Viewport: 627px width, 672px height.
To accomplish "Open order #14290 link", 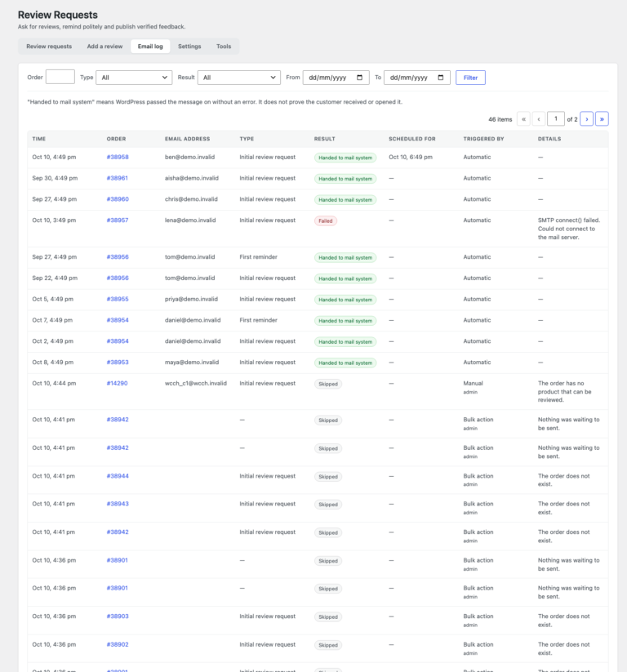I will coord(117,383).
